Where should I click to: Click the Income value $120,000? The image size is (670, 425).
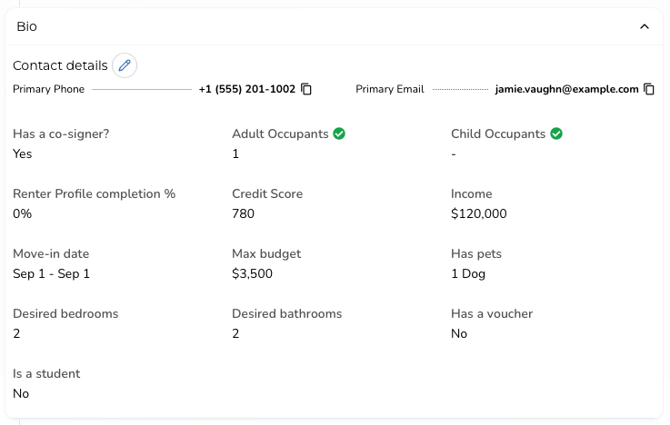pos(479,214)
